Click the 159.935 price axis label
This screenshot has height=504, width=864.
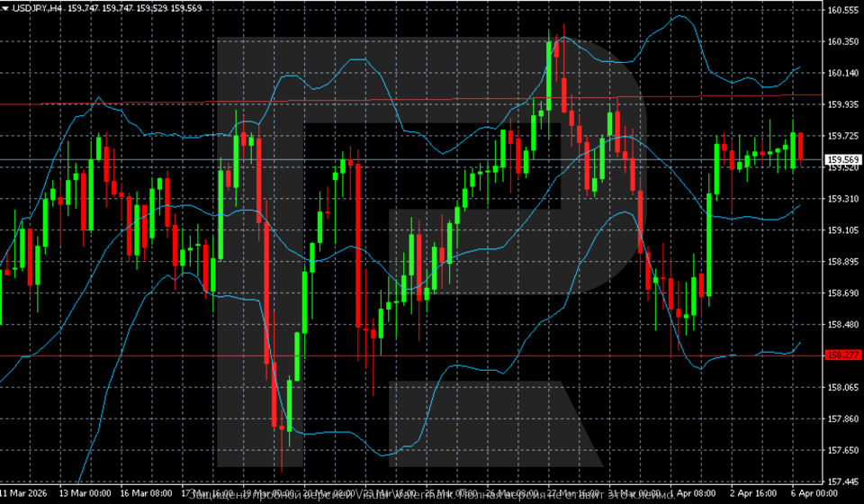click(841, 104)
